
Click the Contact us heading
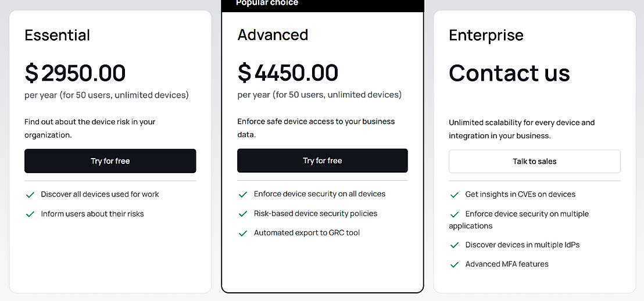tap(509, 73)
